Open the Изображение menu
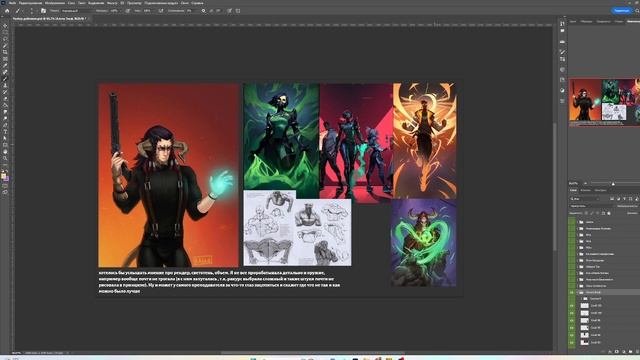The image size is (640, 360). [x=55, y=3]
